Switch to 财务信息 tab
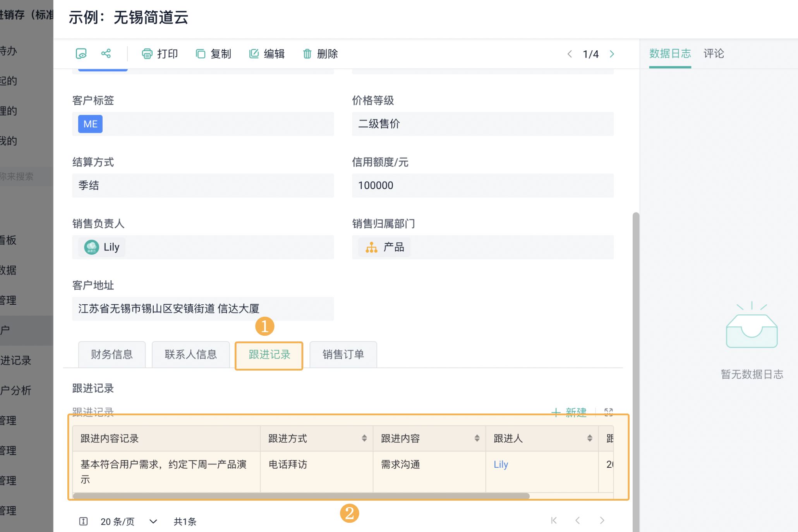The height and width of the screenshot is (532, 798). point(112,354)
